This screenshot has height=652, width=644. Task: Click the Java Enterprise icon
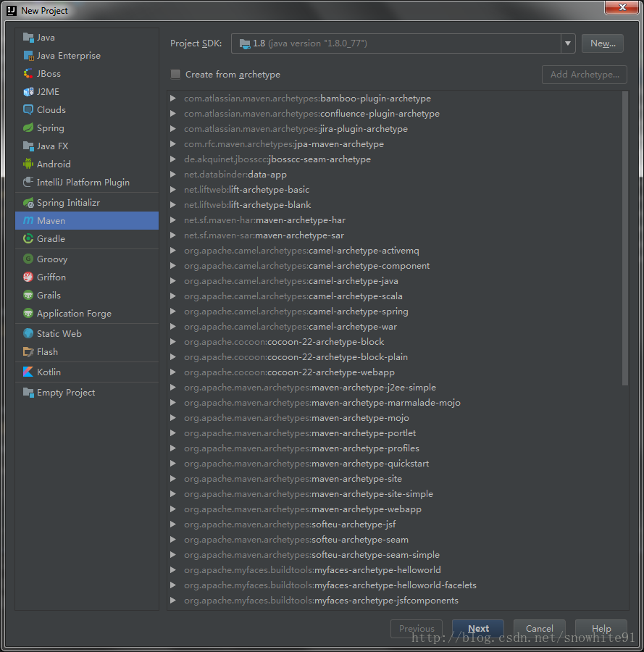tap(28, 55)
